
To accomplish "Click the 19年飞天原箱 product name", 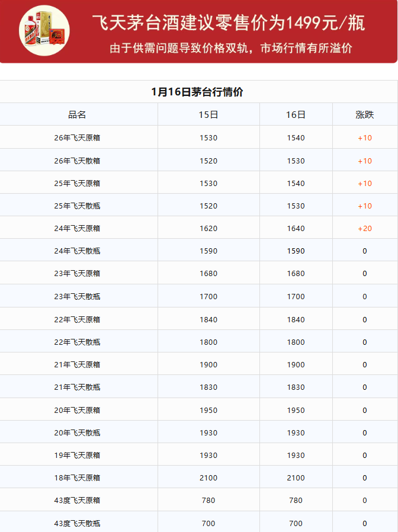I will 77,456.
